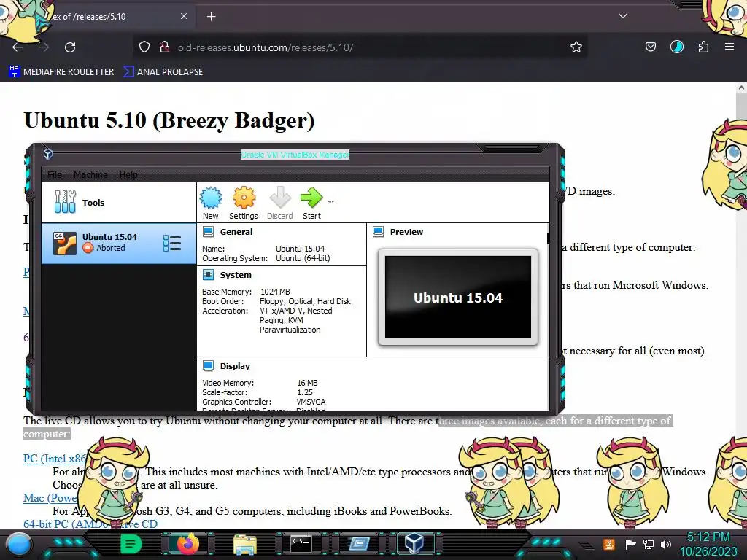This screenshot has width=747, height=560.
Task: Open Firefox hamburger application menu
Action: pyautogui.click(x=729, y=47)
